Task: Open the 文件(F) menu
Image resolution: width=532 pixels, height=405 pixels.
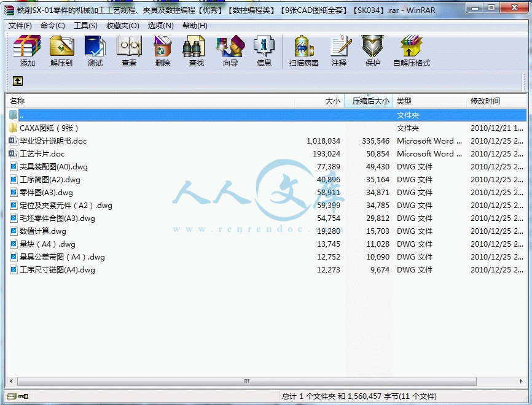Action: 20,26
